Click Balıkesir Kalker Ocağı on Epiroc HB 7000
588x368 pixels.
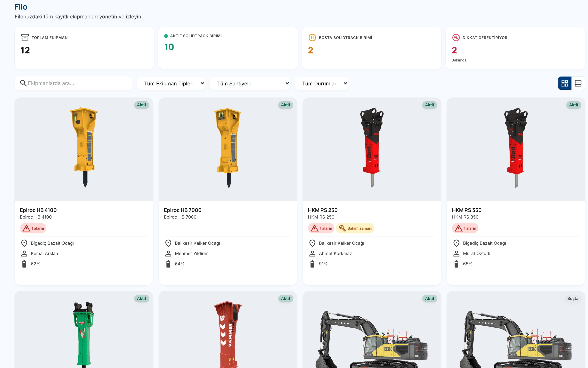(x=197, y=243)
